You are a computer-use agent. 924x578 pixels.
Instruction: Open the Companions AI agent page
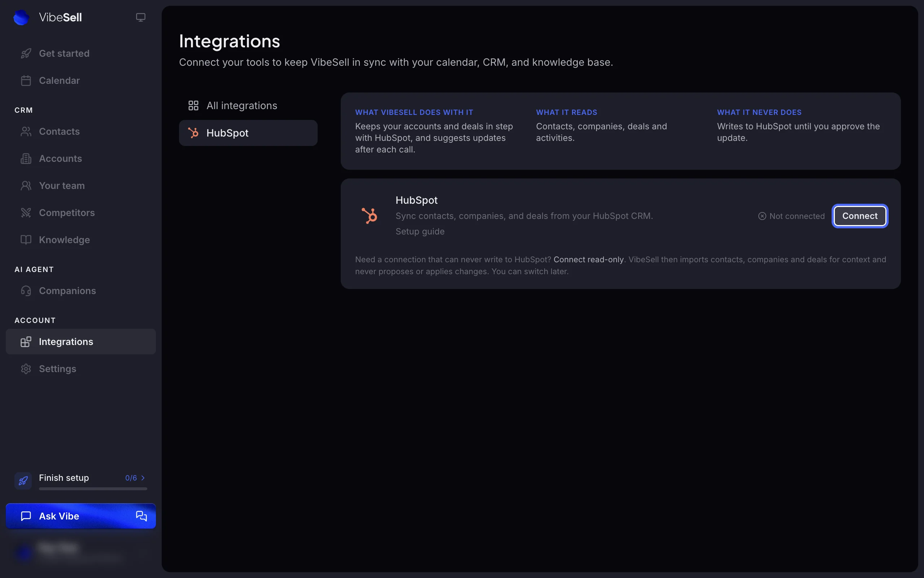pyautogui.click(x=80, y=291)
